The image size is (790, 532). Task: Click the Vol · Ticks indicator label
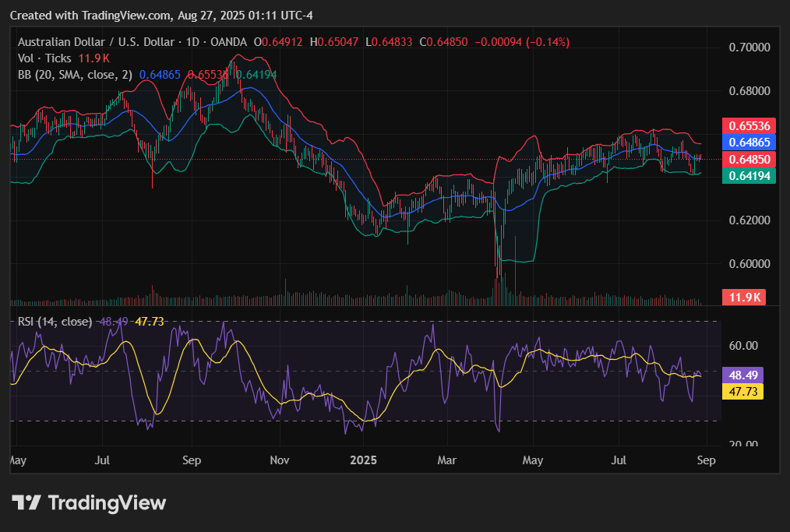click(x=44, y=58)
